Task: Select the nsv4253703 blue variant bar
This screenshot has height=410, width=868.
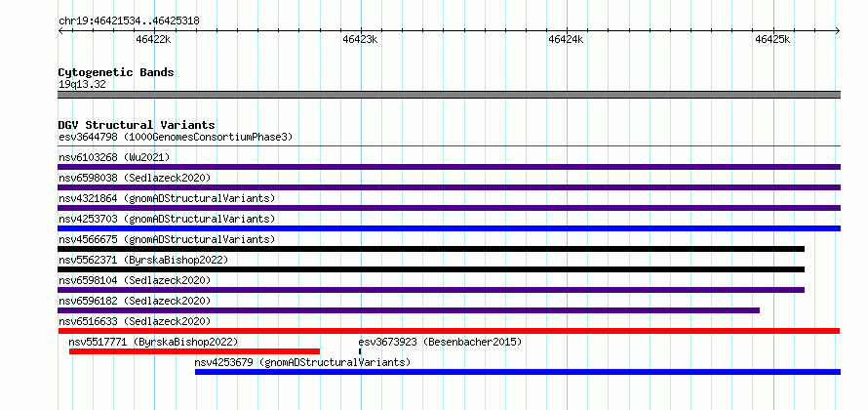Action: [449, 228]
